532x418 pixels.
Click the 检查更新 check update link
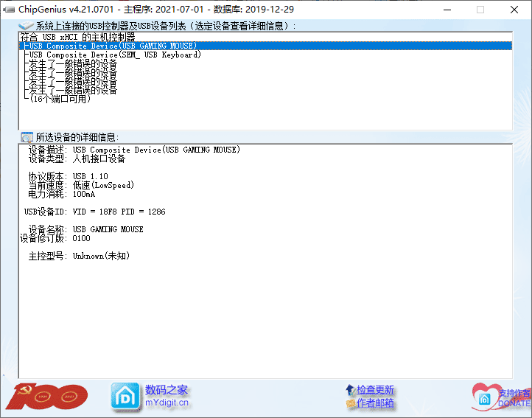click(x=375, y=390)
